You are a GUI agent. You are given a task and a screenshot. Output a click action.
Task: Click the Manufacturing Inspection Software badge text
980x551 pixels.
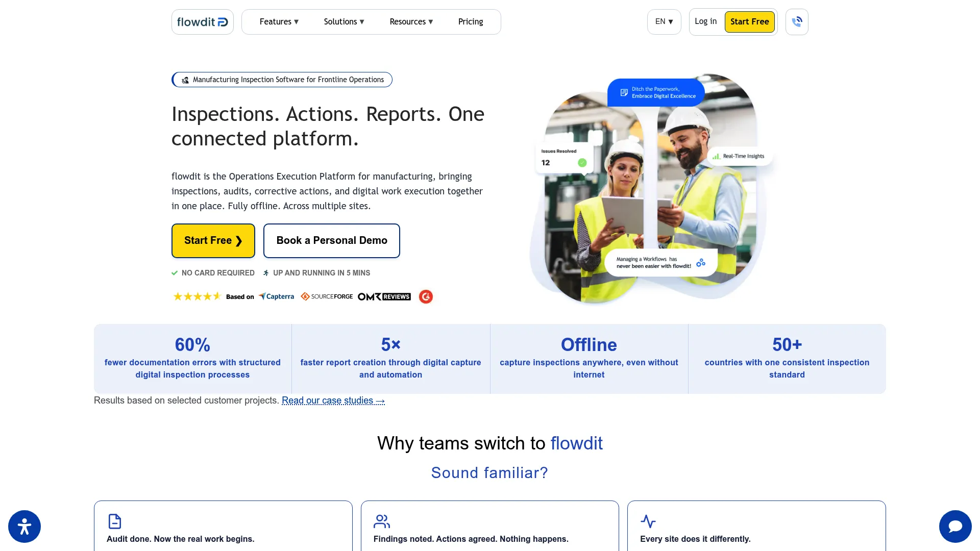[288, 80]
